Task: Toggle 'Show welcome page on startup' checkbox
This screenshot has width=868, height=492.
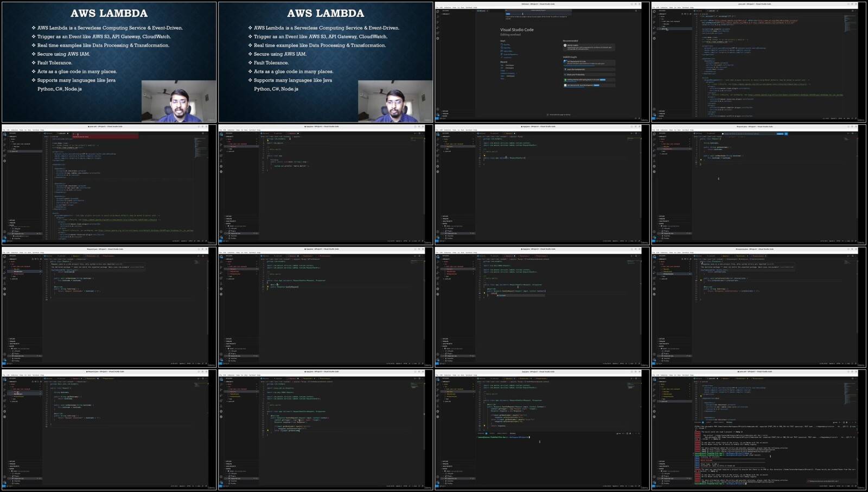Action: pos(547,115)
